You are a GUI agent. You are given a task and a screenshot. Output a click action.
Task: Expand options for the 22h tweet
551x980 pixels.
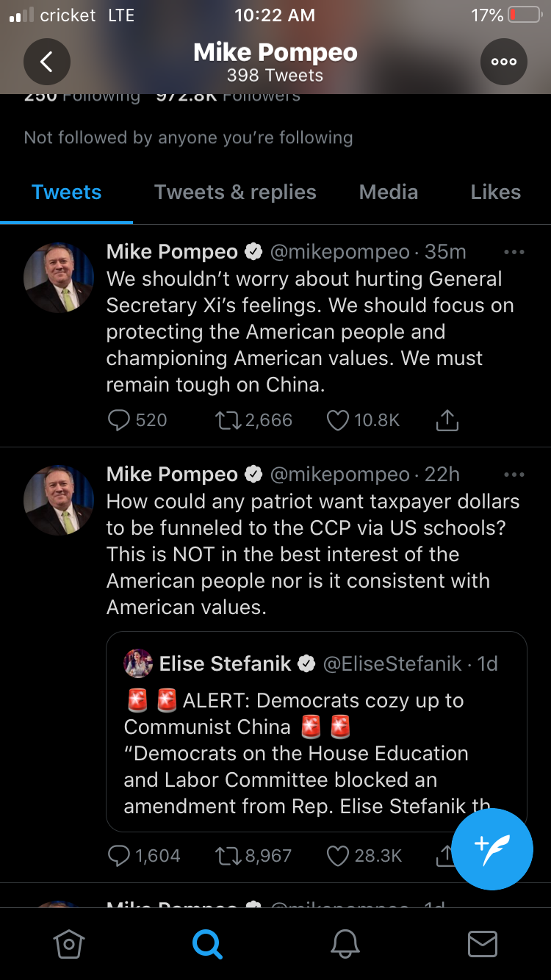click(514, 475)
